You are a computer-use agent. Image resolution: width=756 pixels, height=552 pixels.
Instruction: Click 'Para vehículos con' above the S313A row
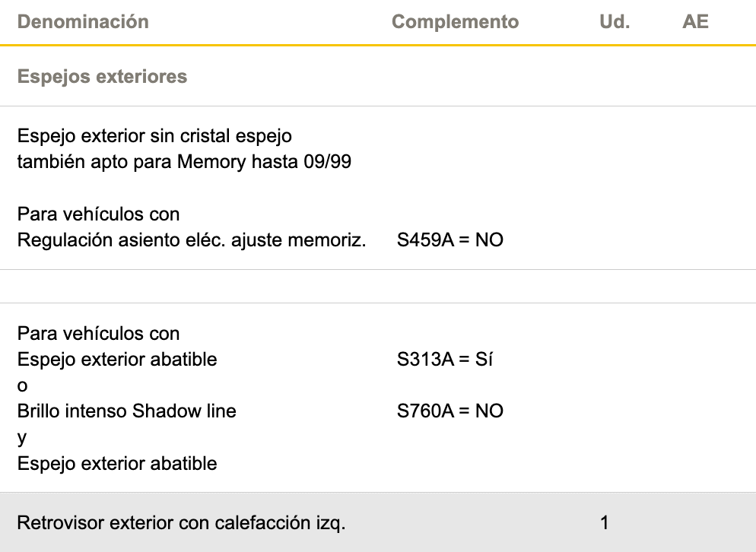click(x=98, y=334)
